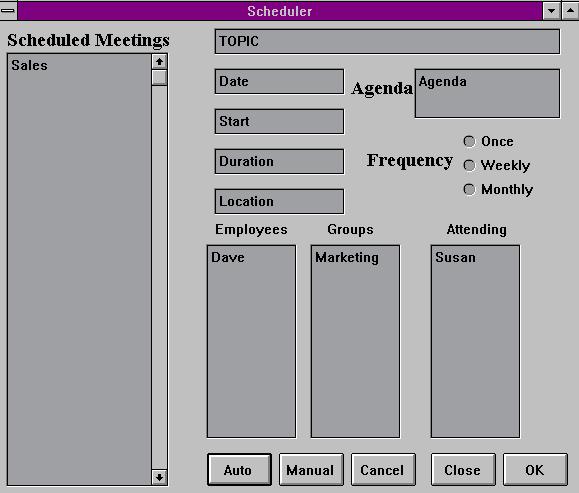This screenshot has width=579, height=493.
Task: Click the Manual scheduling button
Action: [311, 470]
